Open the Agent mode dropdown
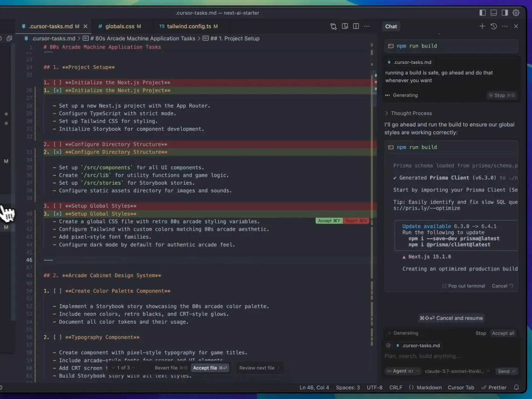532x399 pixels. 403,371
